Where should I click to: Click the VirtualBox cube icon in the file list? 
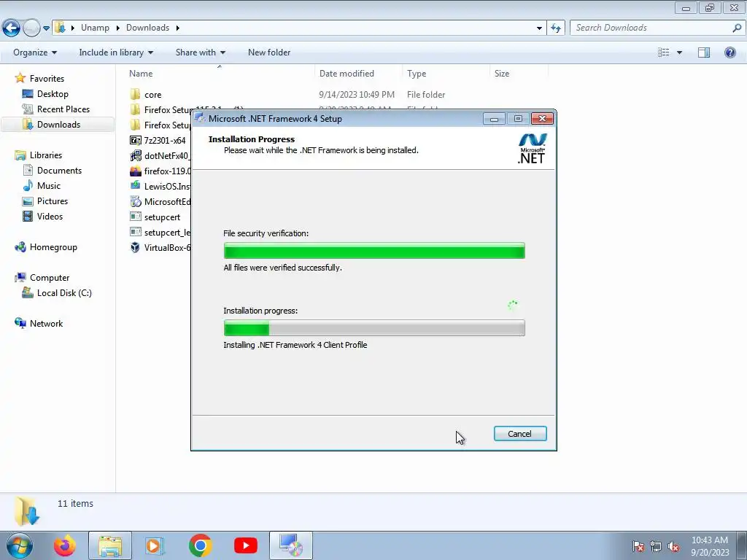(x=135, y=248)
